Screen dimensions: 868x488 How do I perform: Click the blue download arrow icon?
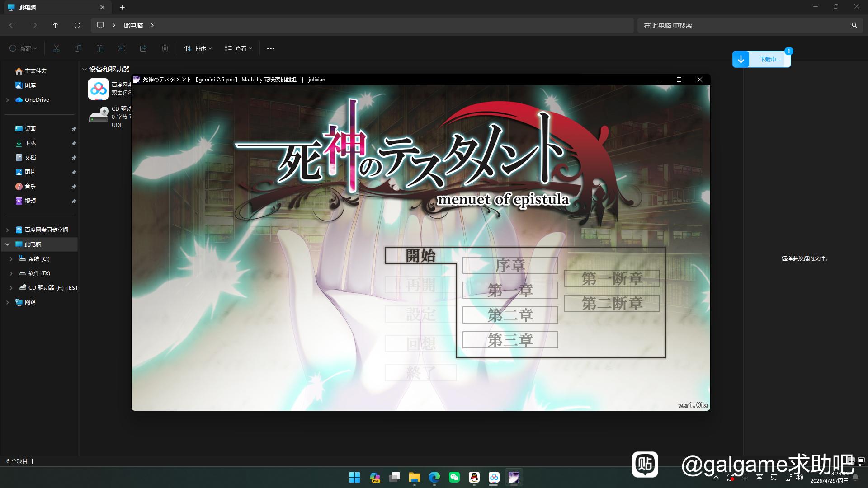(741, 59)
